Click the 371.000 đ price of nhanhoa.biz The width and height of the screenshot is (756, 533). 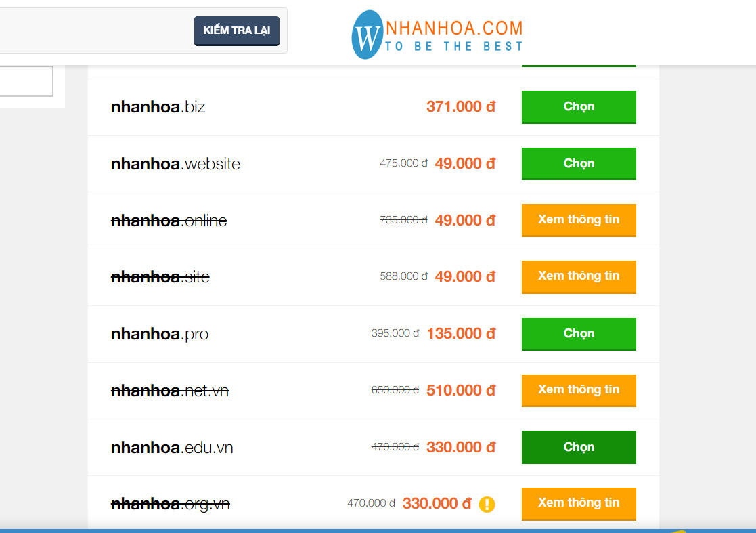[x=461, y=106]
